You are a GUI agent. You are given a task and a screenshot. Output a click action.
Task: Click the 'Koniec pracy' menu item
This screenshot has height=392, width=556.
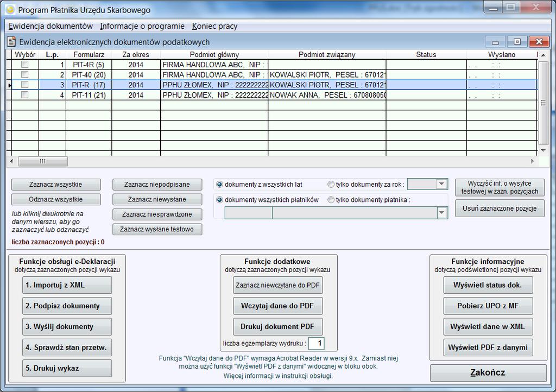(x=215, y=26)
